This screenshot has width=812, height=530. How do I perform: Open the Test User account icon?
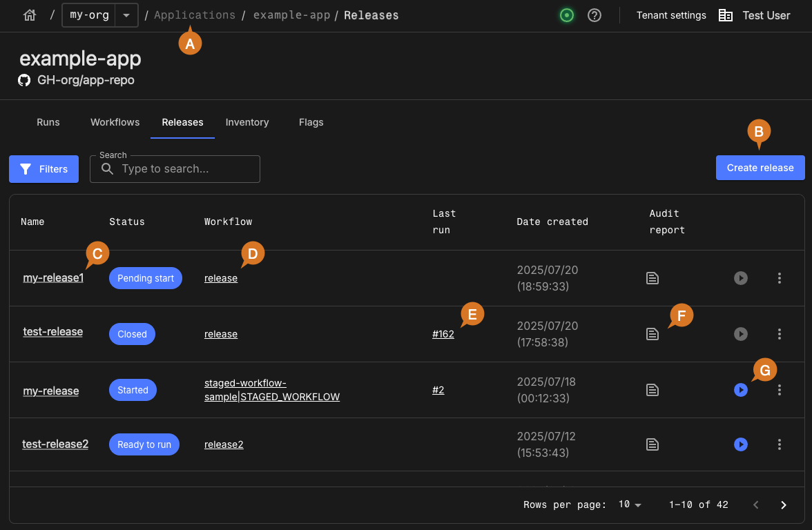point(726,14)
